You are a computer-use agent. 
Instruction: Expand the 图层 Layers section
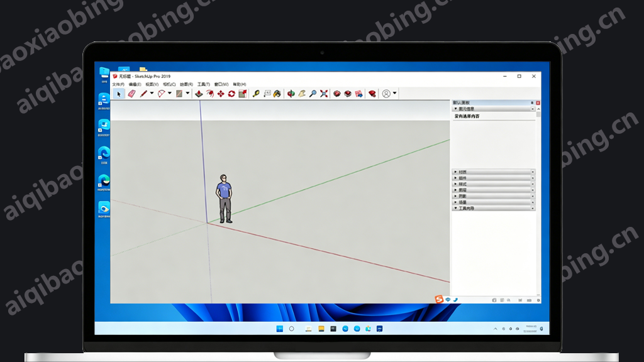[x=455, y=190]
